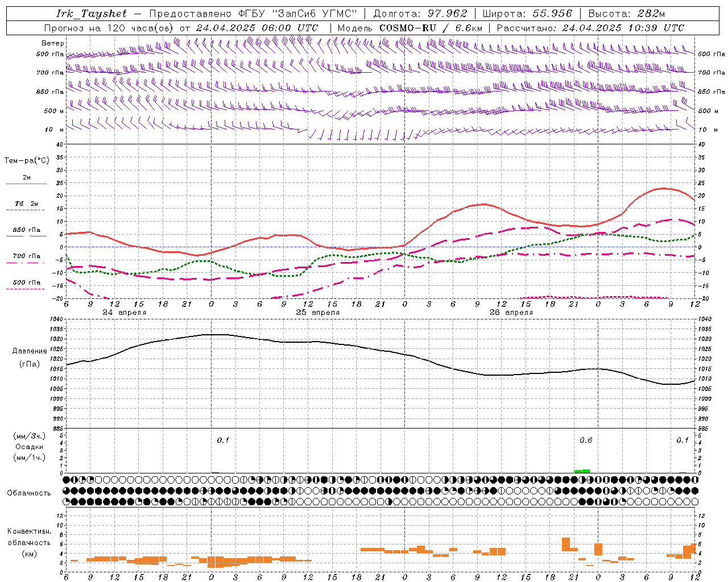Click the 'Конвективн.' convective cloud label
The width and height of the screenshot is (728, 582).
click(29, 531)
